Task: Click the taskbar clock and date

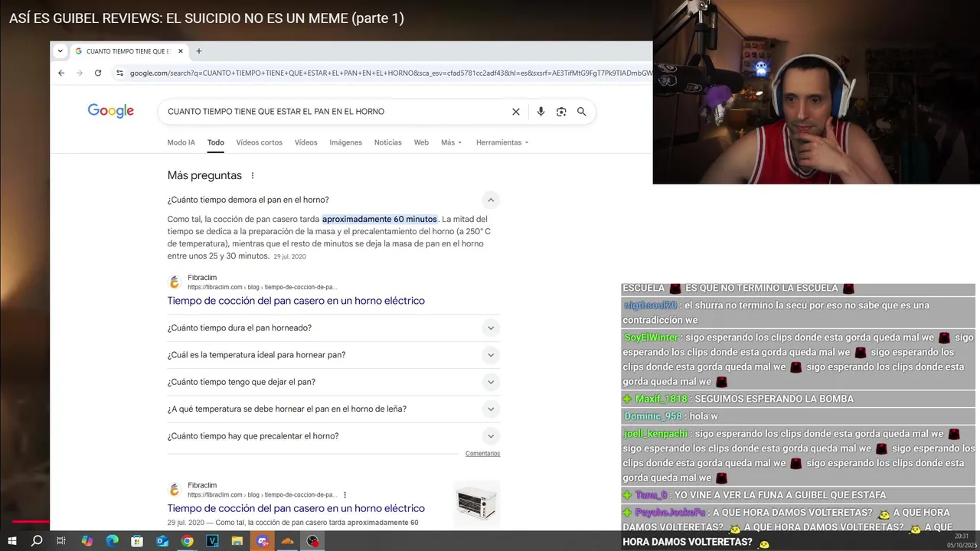Action: (962, 540)
